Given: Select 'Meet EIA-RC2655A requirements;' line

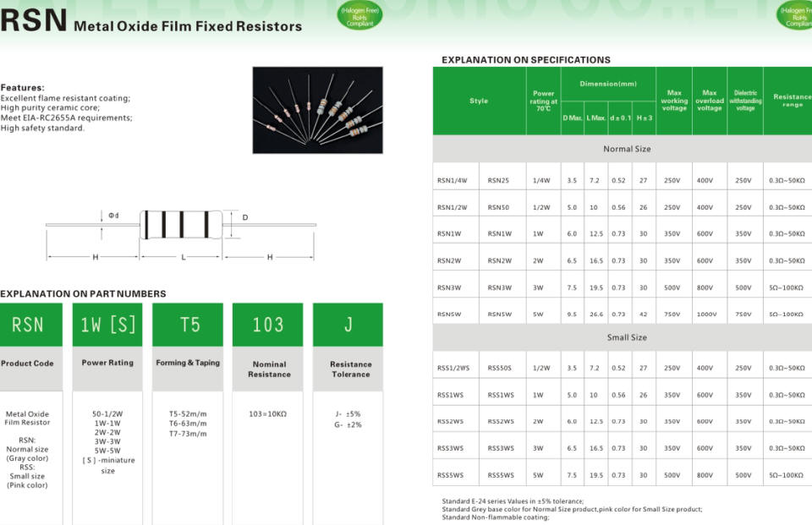Looking at the screenshot, I should coord(66,118).
